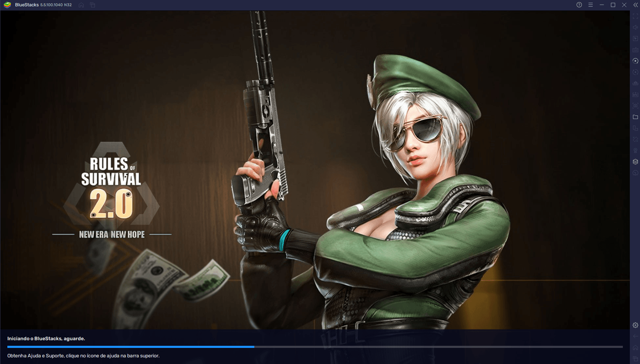The width and height of the screenshot is (640, 364).
Task: Open the set location pin icon
Action: click(x=635, y=150)
